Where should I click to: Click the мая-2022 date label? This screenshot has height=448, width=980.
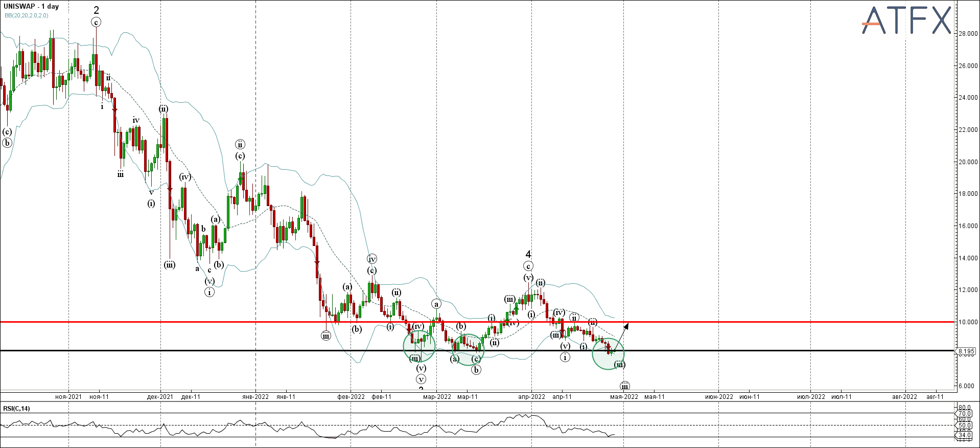point(624,397)
